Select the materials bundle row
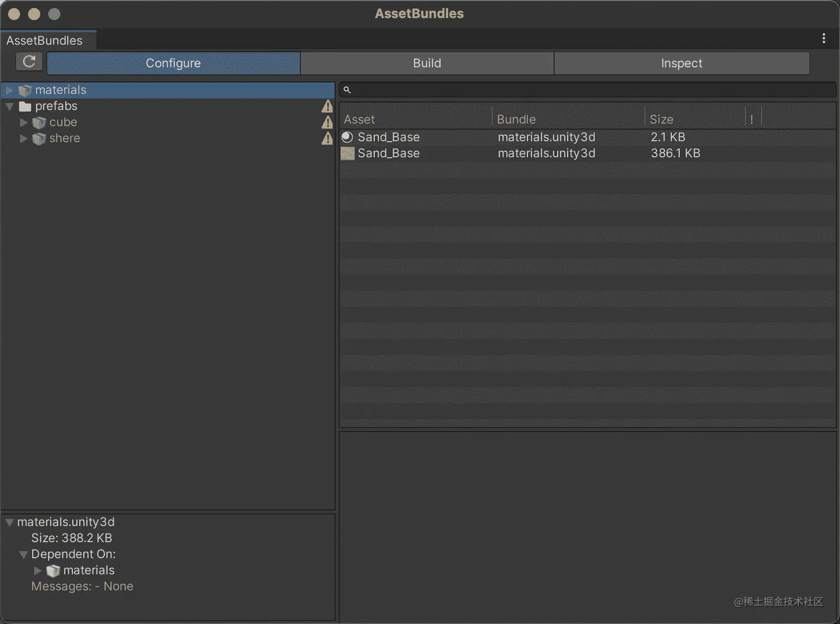 point(168,90)
